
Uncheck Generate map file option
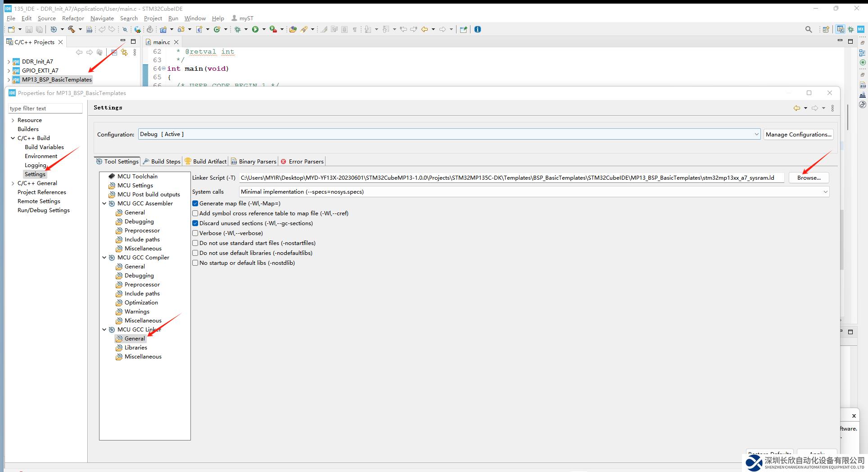195,204
